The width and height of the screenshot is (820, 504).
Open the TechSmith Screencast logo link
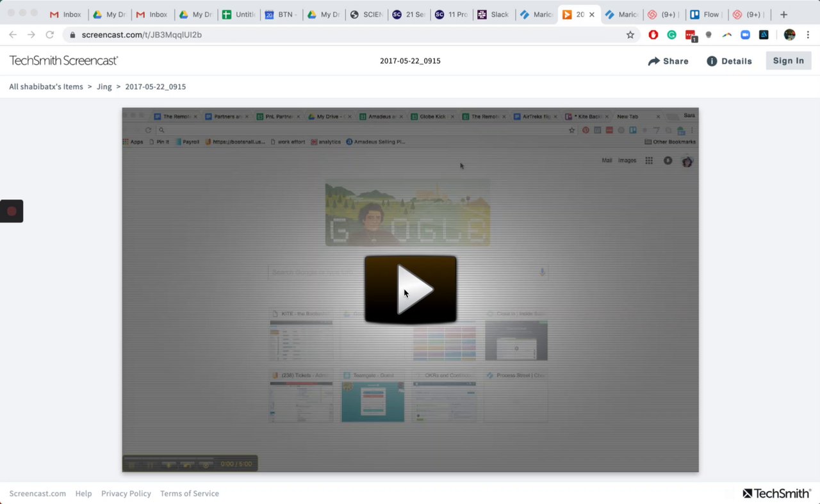tap(63, 60)
